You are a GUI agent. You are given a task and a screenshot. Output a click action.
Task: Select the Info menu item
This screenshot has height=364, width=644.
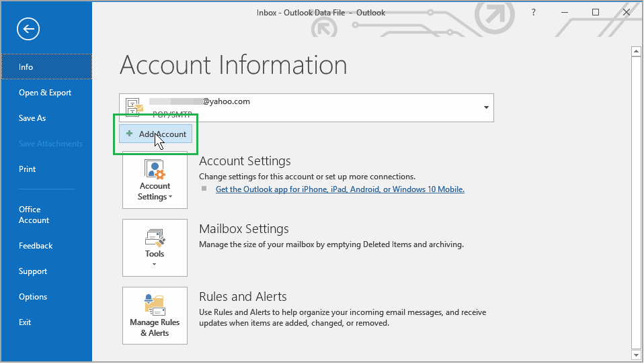pyautogui.click(x=26, y=67)
